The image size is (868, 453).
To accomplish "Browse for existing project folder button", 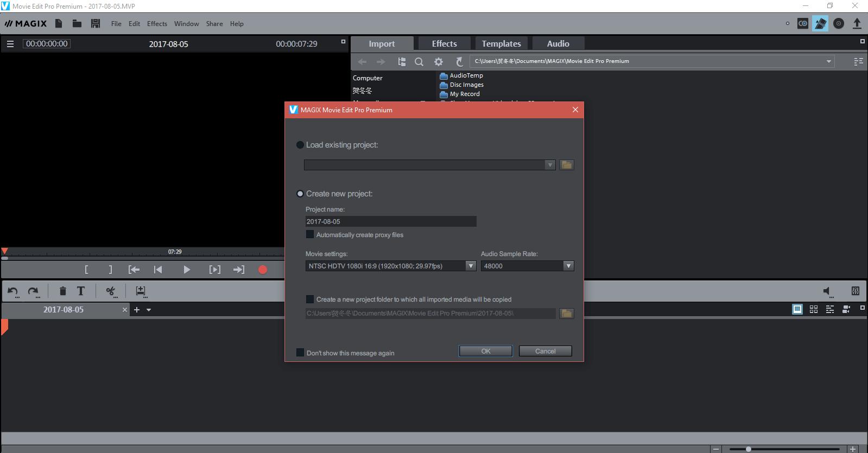I will coord(567,165).
